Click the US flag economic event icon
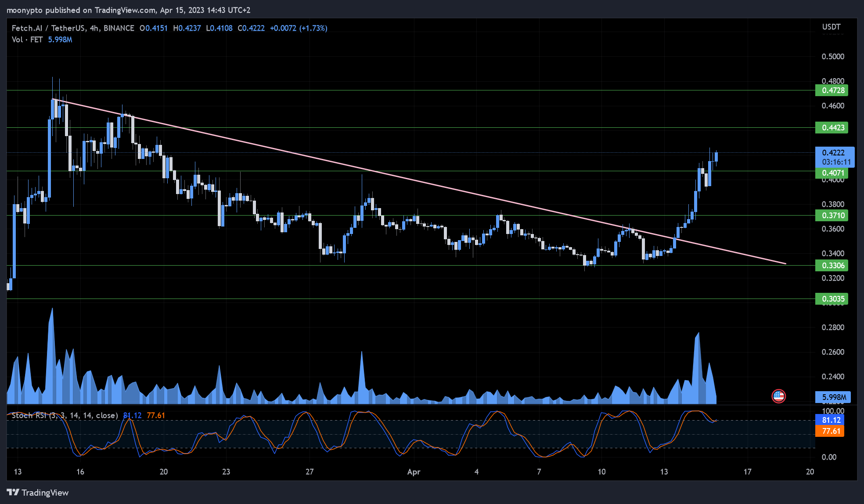 coord(778,396)
